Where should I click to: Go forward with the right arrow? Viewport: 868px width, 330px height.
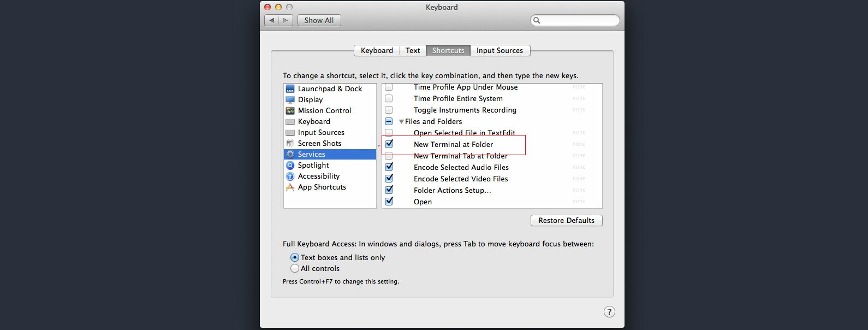(286, 20)
